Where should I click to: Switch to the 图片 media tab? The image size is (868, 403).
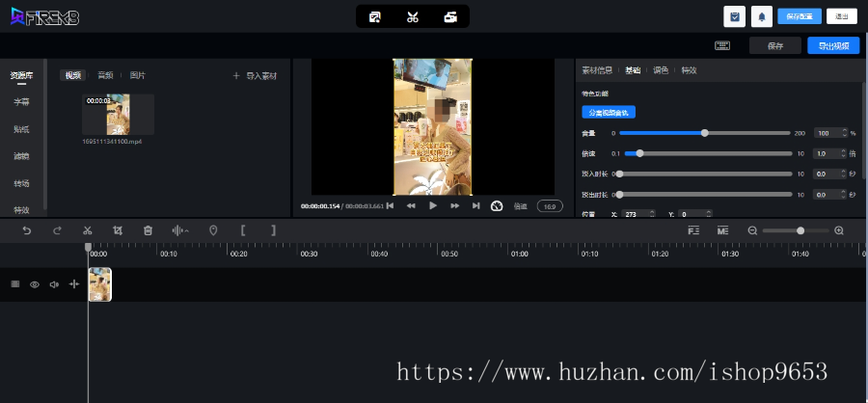pyautogui.click(x=137, y=75)
